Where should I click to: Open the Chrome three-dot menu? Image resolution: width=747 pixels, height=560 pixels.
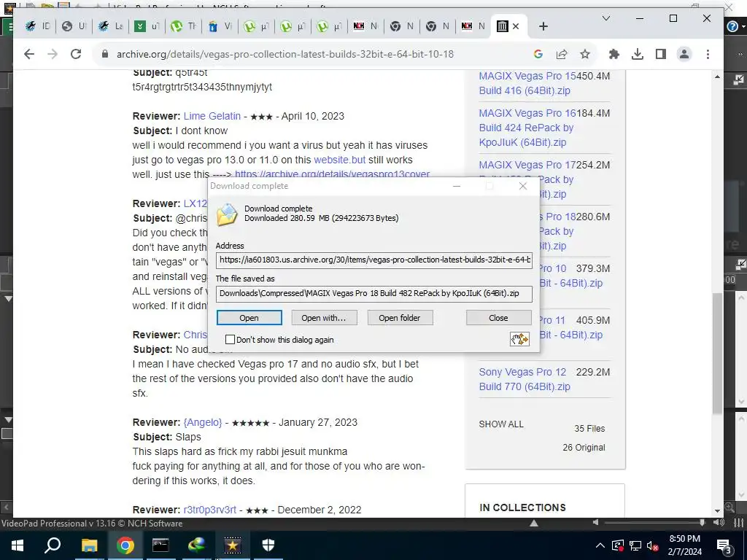(708, 54)
